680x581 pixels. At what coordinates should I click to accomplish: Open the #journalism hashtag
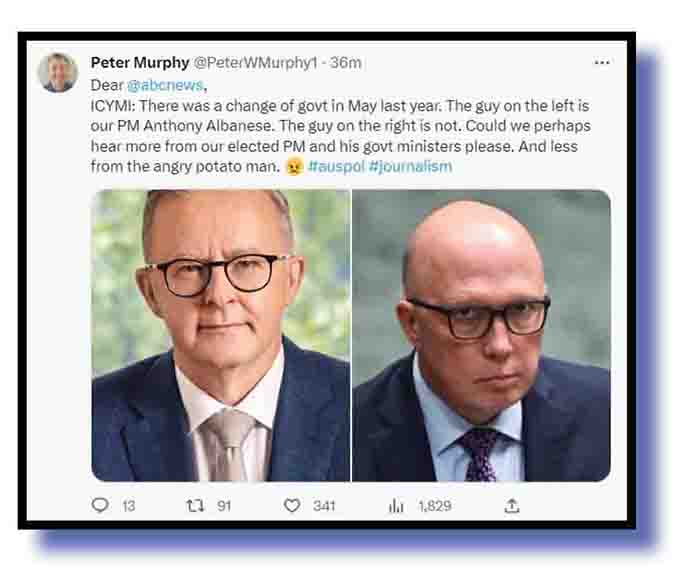(410, 166)
